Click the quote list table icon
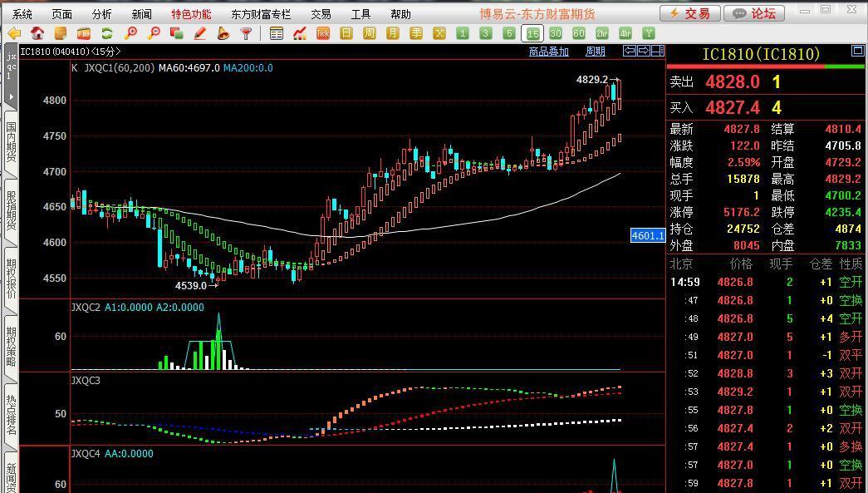 pyautogui.click(x=277, y=33)
